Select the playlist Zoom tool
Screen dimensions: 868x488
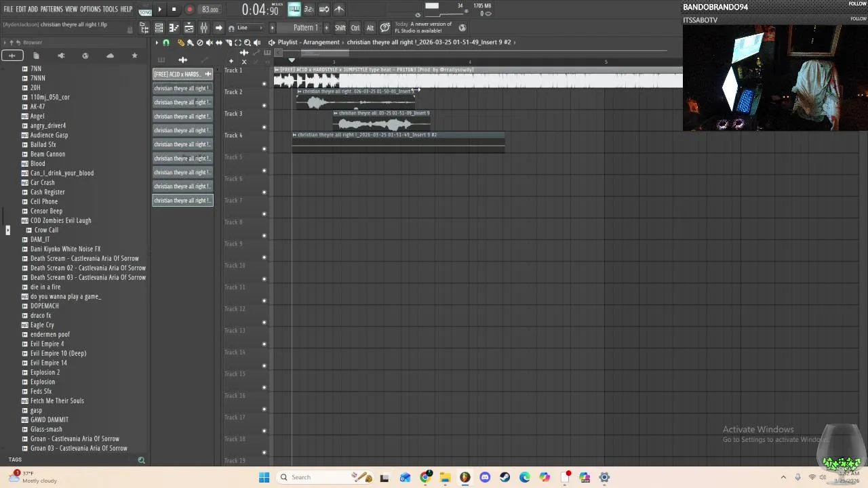coord(248,43)
